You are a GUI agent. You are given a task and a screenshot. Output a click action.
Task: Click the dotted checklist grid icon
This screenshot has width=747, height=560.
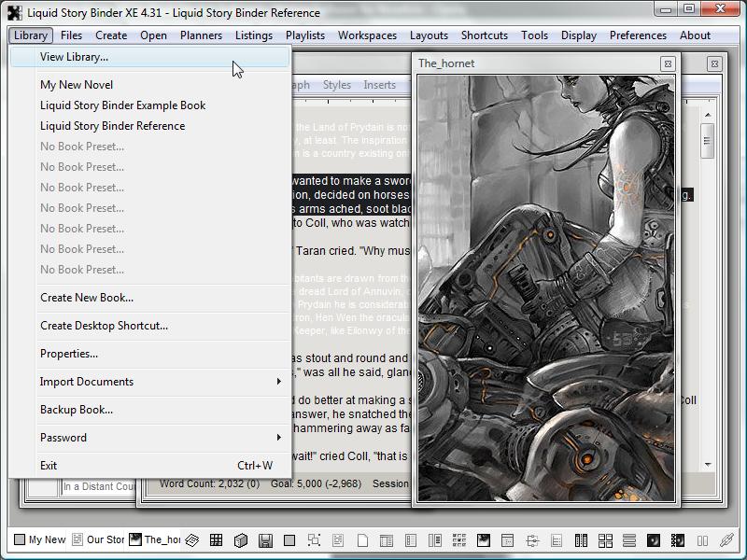[459, 539]
